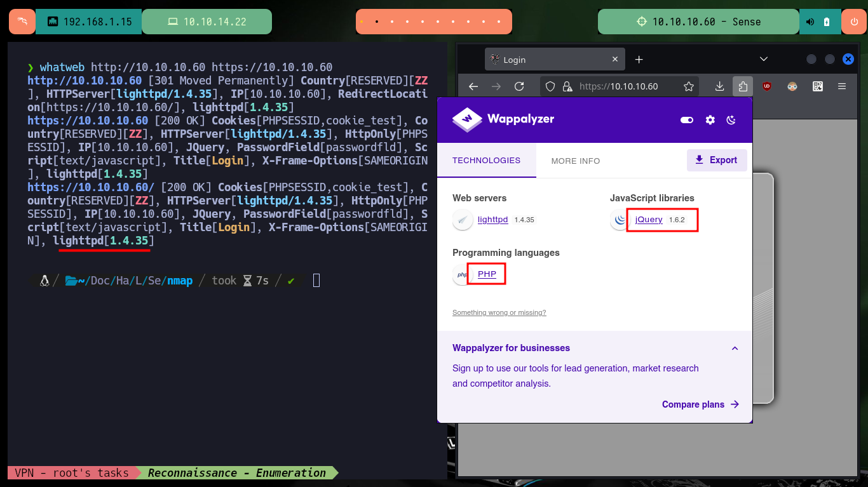Screen dimensions: 868x487
Task: Click the tracking protection shield icon
Action: pos(551,86)
